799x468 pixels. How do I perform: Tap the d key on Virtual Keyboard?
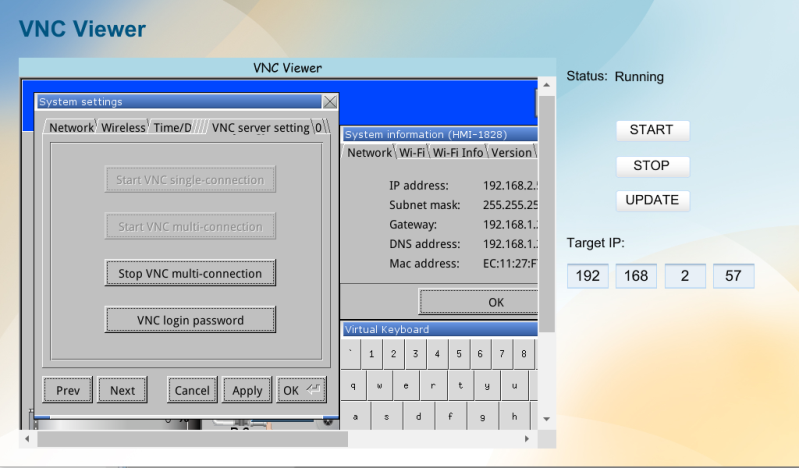point(418,417)
